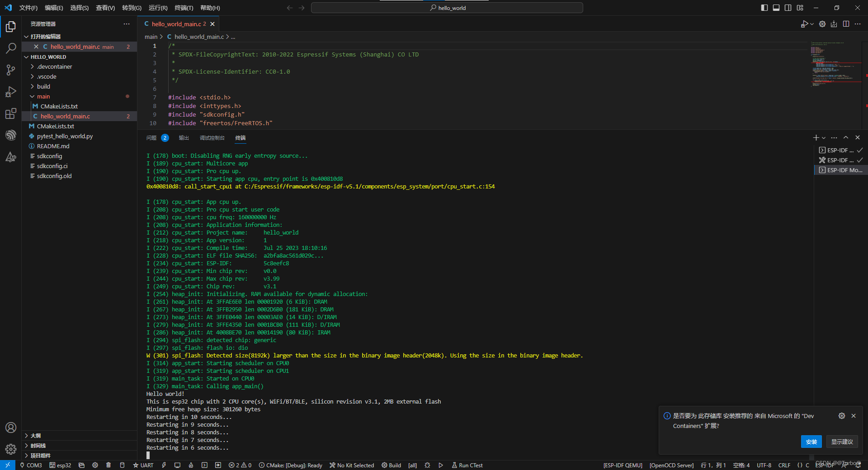Click Run CTest in status bar
This screenshot has width=868, height=470.
coord(467,465)
